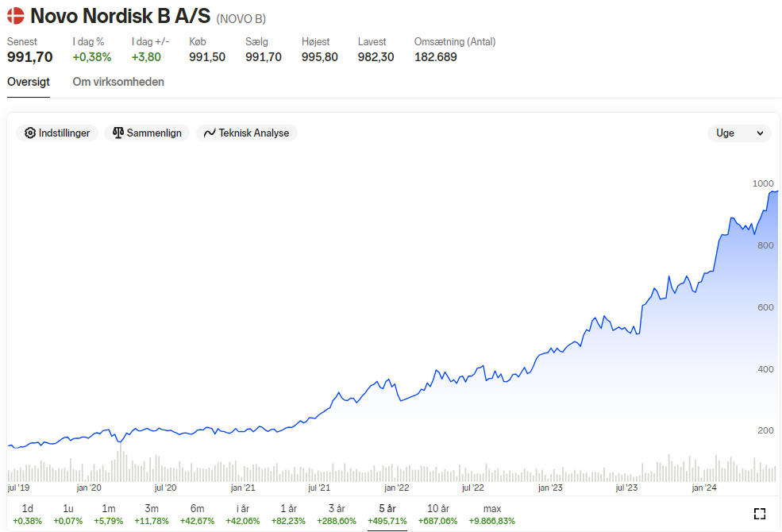
Task: Select the 3 år period
Action: click(337, 515)
